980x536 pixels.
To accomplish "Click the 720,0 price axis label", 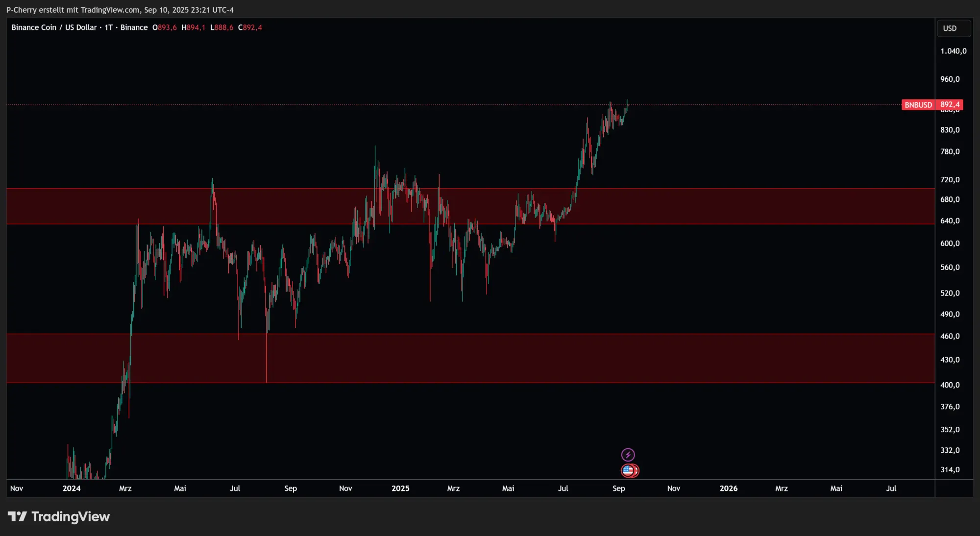I will 950,180.
